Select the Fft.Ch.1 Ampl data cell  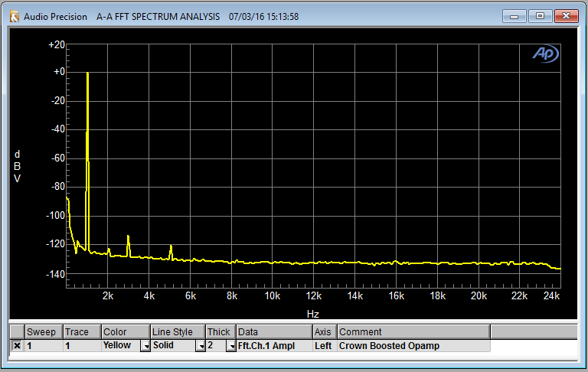pos(275,346)
